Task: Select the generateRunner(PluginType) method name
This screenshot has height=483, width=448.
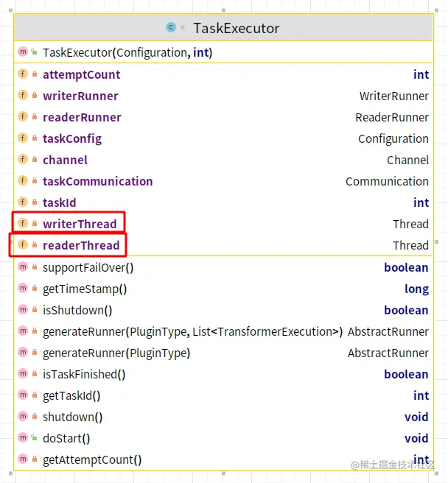Action: (116, 353)
